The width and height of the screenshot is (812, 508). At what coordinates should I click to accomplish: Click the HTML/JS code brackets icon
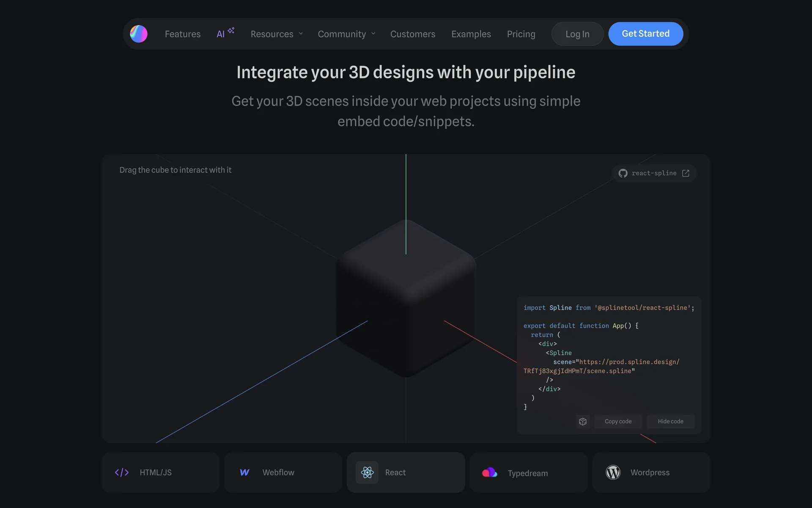click(122, 472)
